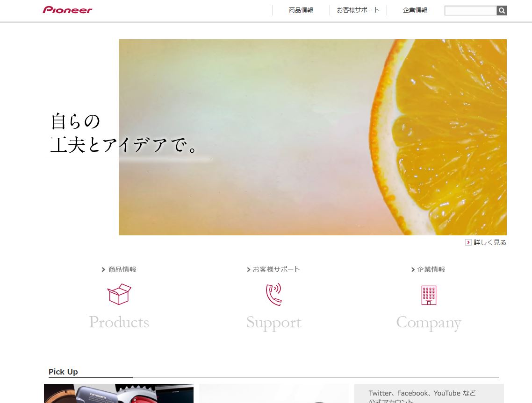
Task: Open the carrozzeria Pick Up thumbnail
Action: click(119, 394)
